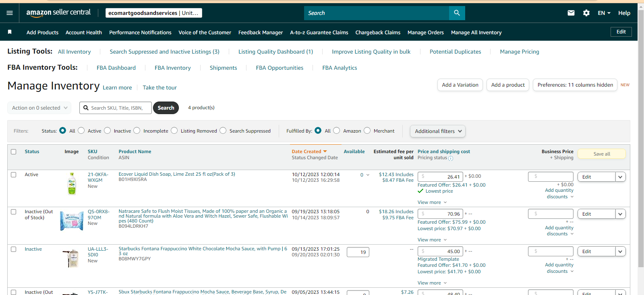Click the Ecover price field showing 26.41
The height and width of the screenshot is (295, 644).
[x=440, y=177]
